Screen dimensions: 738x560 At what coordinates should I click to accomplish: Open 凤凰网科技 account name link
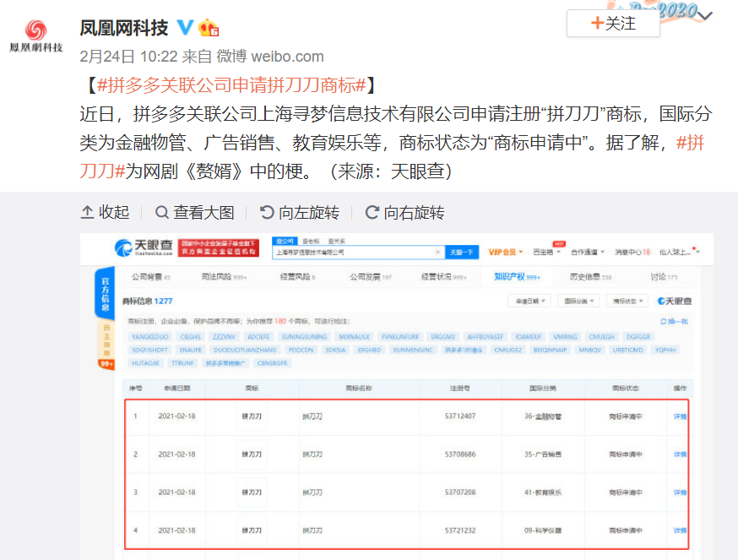(x=124, y=28)
